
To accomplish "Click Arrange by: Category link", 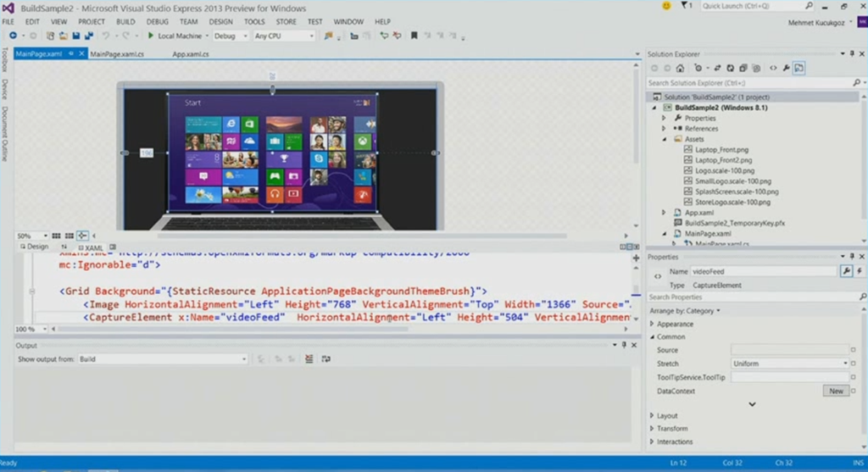I will click(x=685, y=311).
